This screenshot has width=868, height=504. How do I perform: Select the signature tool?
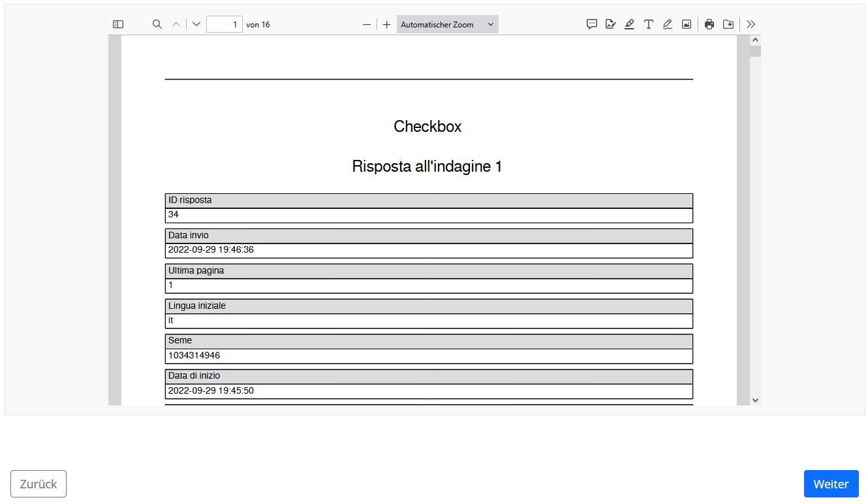tap(611, 24)
